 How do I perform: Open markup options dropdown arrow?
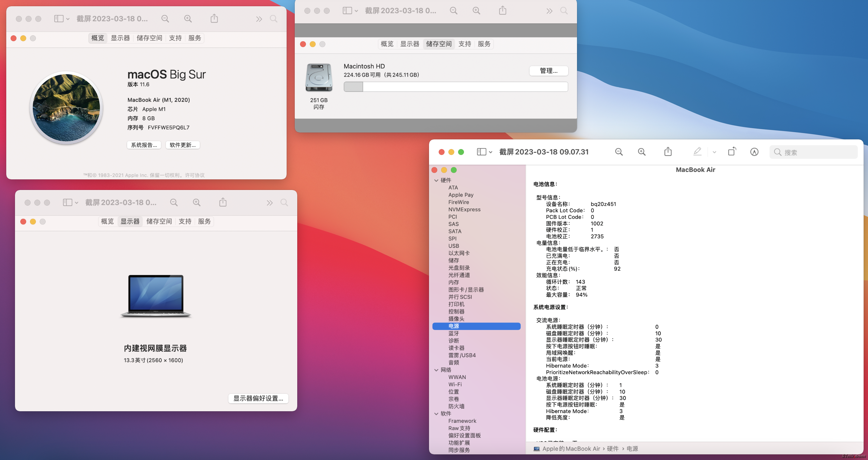point(714,152)
